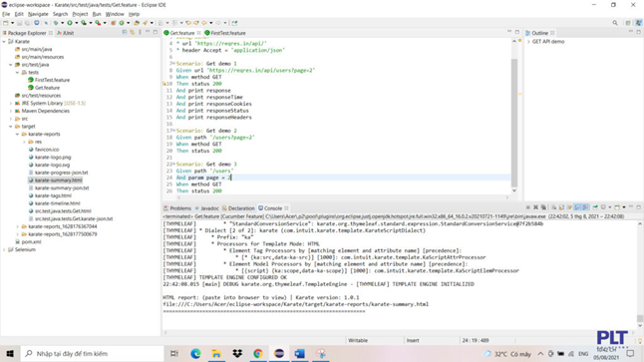Switch to the JUnit view tab

tap(66, 33)
